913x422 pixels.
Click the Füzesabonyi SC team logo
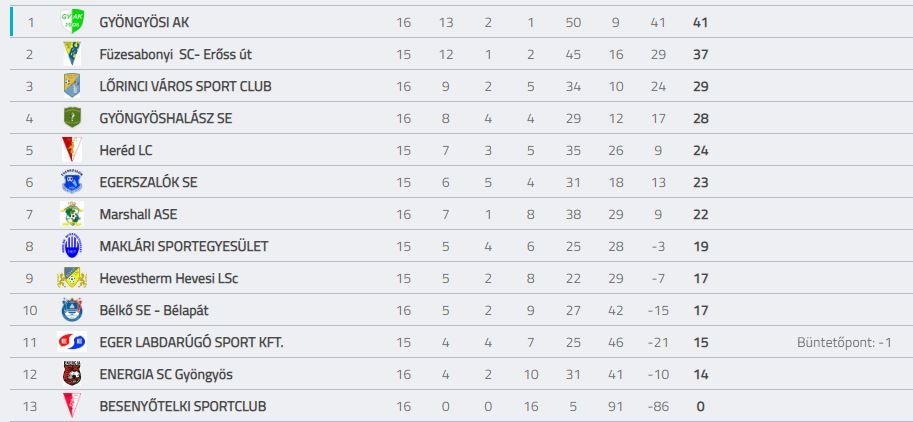pos(72,54)
